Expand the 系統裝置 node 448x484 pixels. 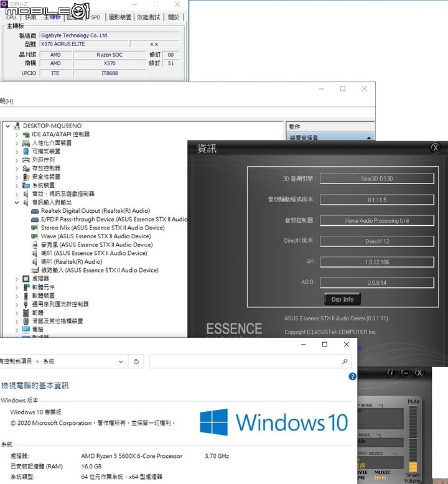tap(17, 185)
